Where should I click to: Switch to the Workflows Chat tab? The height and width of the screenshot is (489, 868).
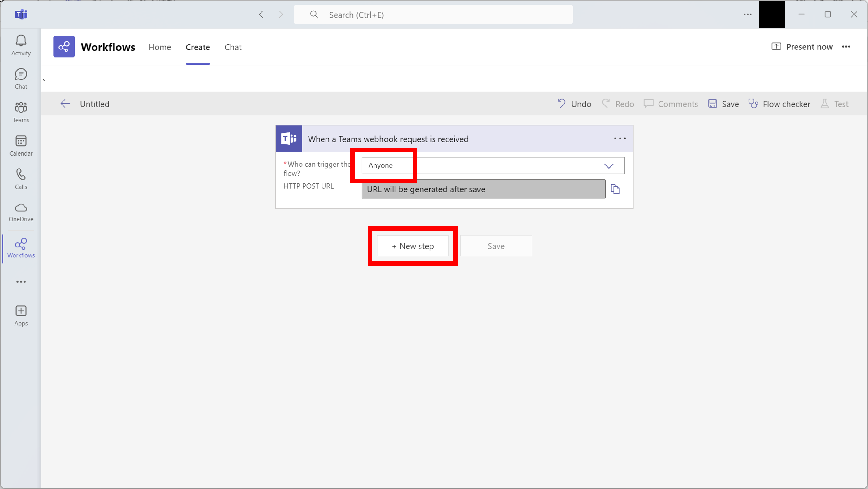233,47
